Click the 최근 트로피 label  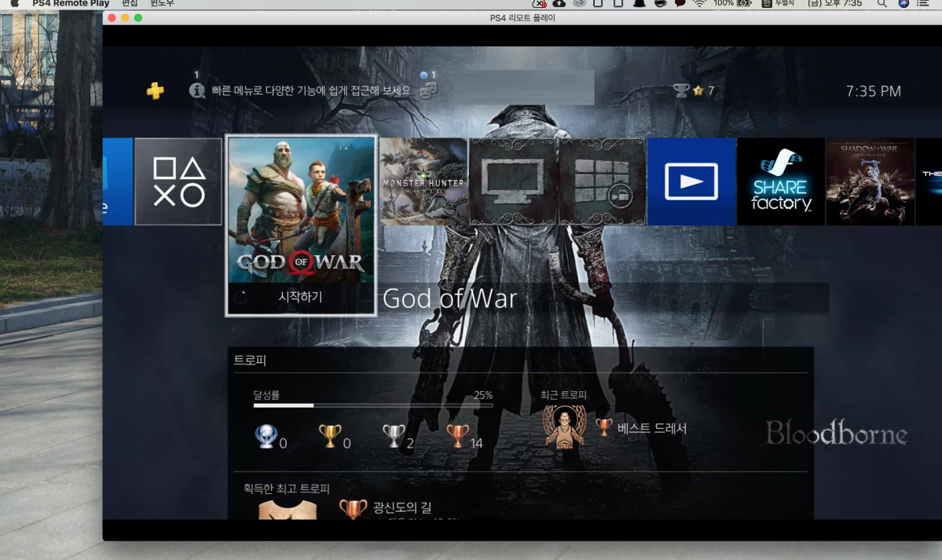pyautogui.click(x=563, y=395)
